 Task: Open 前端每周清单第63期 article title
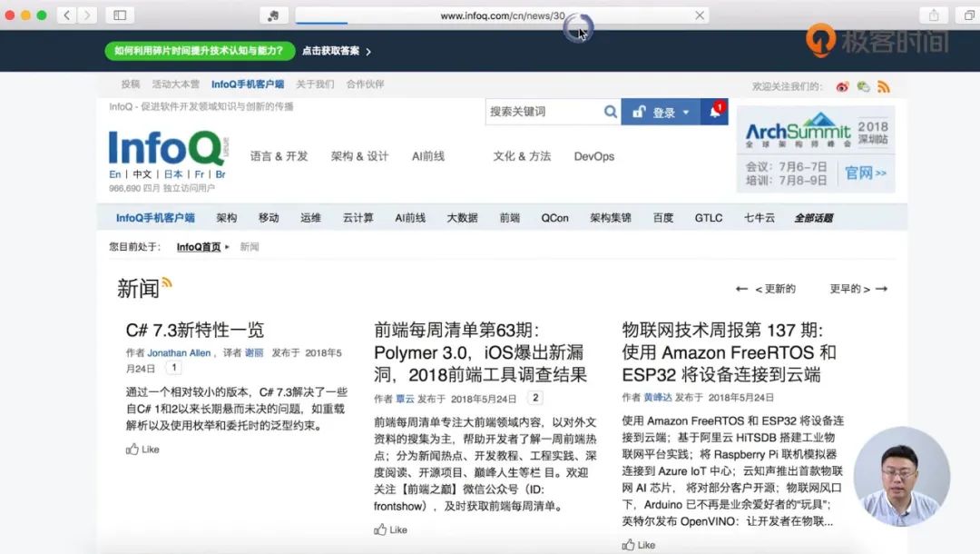pos(481,352)
